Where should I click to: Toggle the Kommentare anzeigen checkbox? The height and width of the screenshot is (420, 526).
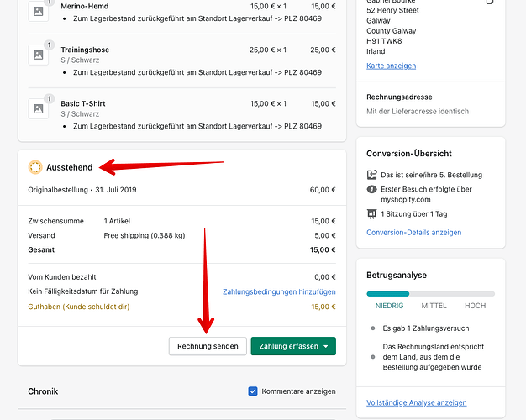pyautogui.click(x=254, y=391)
